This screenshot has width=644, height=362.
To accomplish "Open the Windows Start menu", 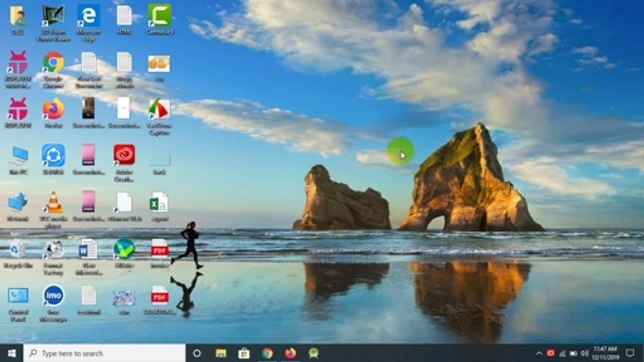I will (x=12, y=353).
